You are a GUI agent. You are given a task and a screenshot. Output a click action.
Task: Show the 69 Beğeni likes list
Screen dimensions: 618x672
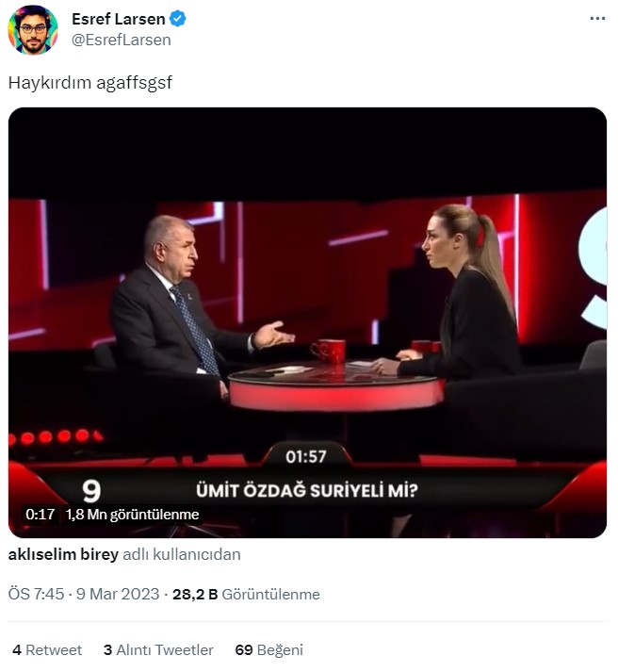(x=268, y=650)
